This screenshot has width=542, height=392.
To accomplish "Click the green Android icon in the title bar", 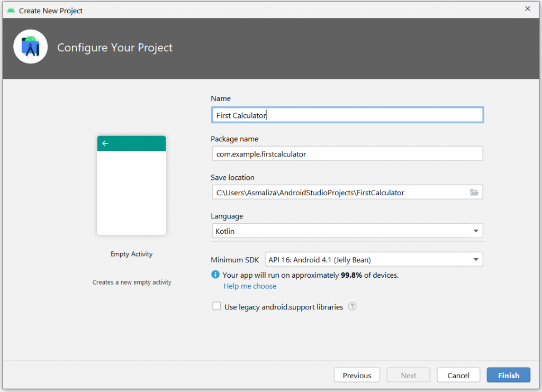I will click(x=11, y=10).
